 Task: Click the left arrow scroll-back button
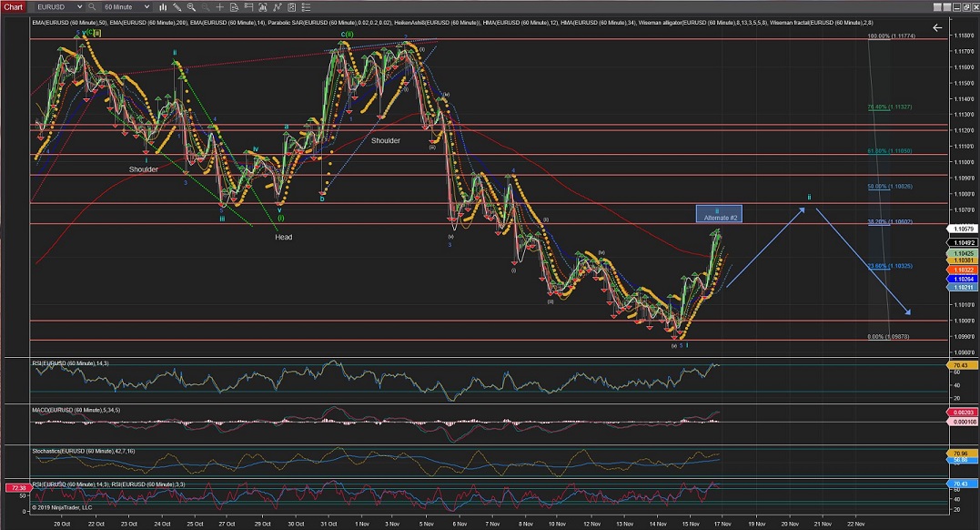938,28
